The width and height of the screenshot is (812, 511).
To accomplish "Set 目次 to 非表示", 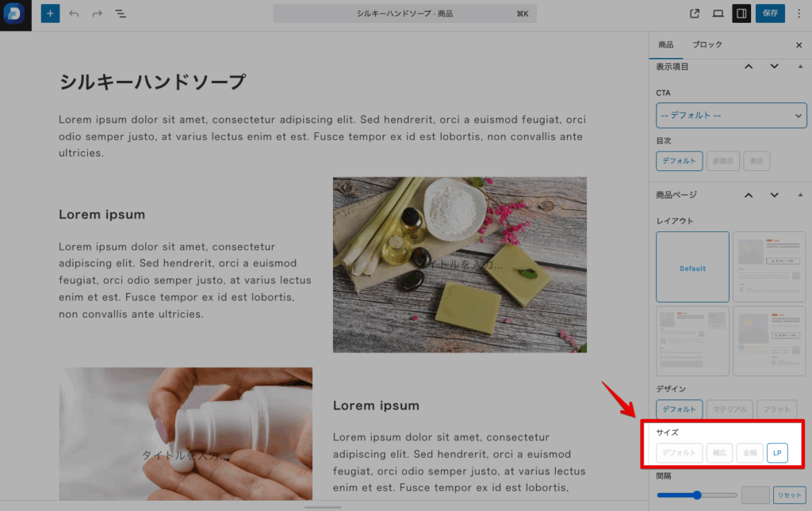I will click(722, 161).
